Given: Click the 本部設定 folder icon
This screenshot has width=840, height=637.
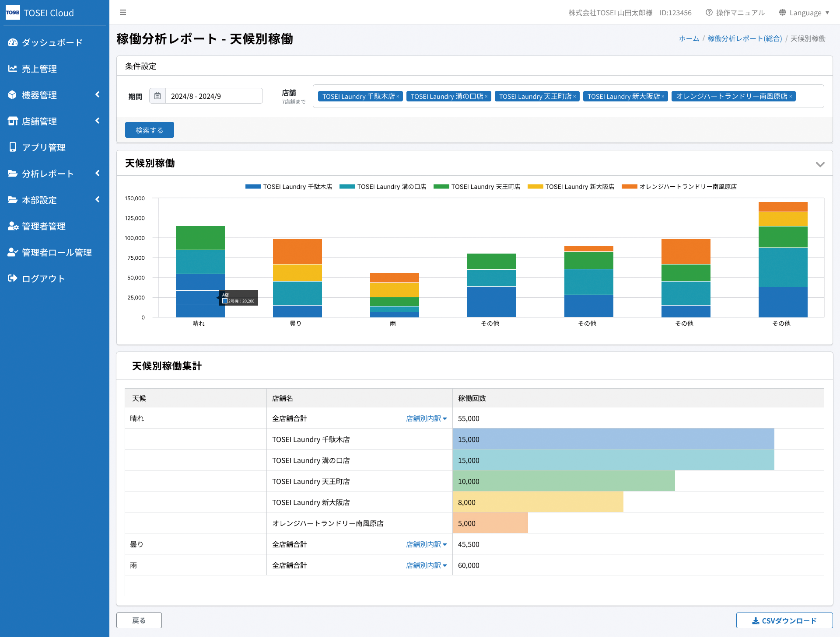Looking at the screenshot, I should point(13,200).
